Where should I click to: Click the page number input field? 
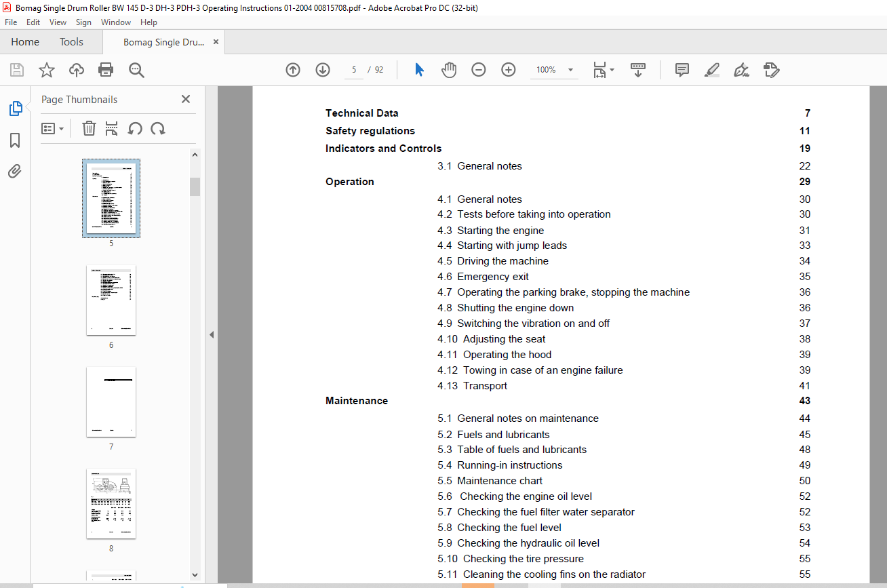point(354,70)
